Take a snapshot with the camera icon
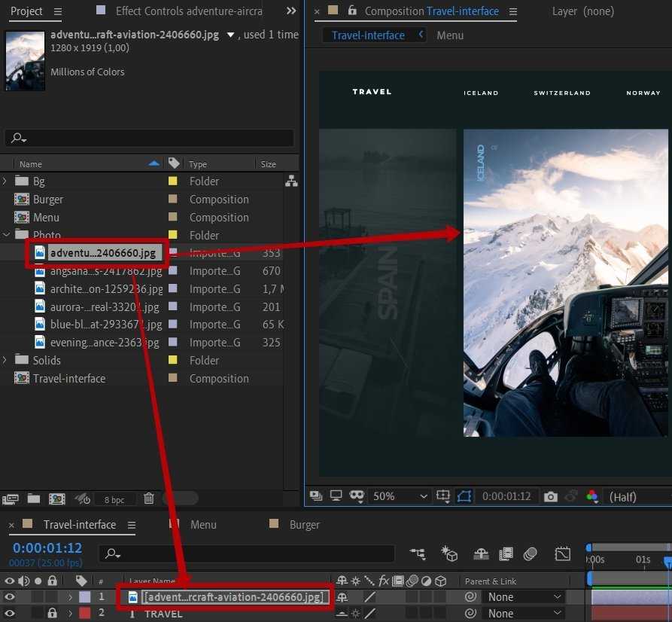The image size is (672, 622). (551, 497)
